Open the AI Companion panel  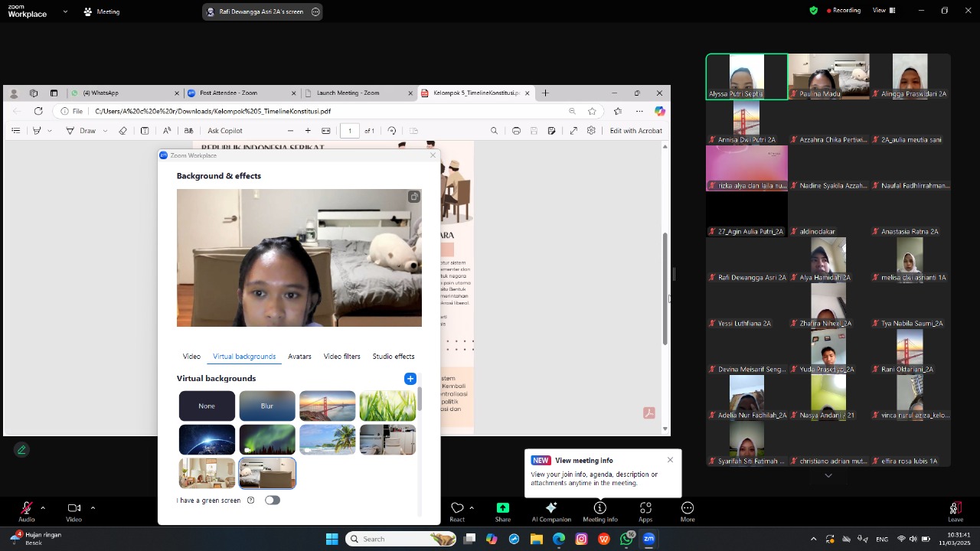click(551, 509)
